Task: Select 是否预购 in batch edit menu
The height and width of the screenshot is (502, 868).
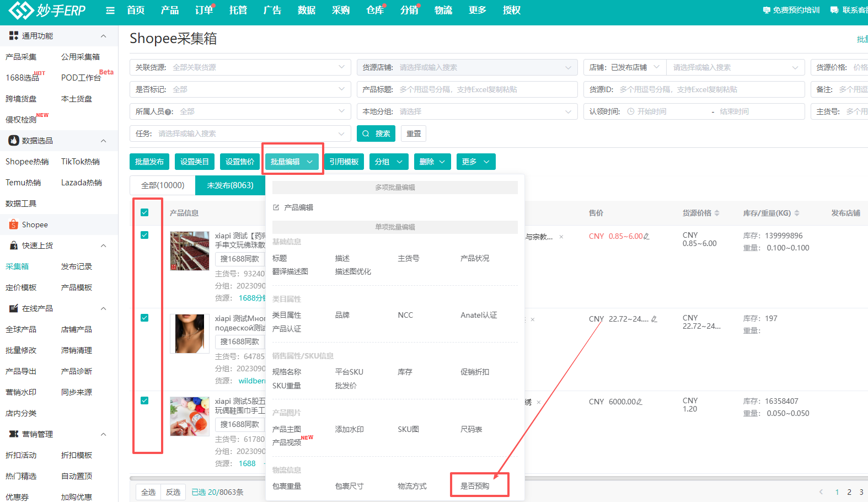Action: coord(475,486)
